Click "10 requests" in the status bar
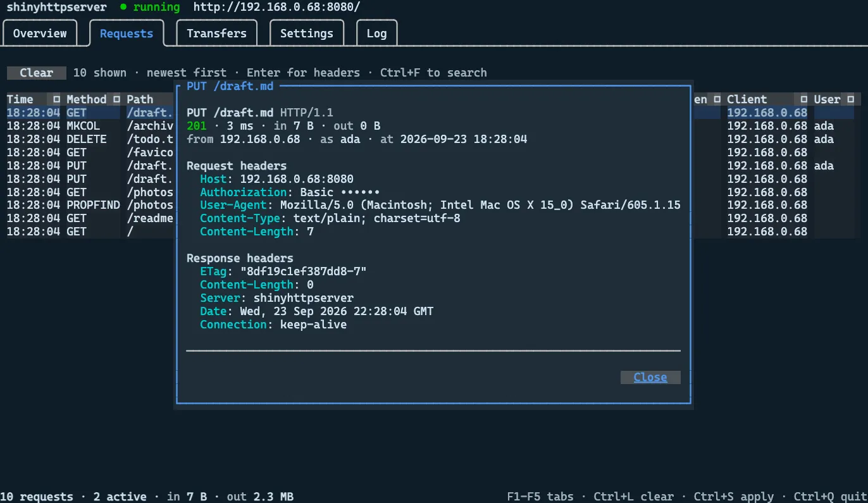This screenshot has height=503, width=868. (37, 497)
